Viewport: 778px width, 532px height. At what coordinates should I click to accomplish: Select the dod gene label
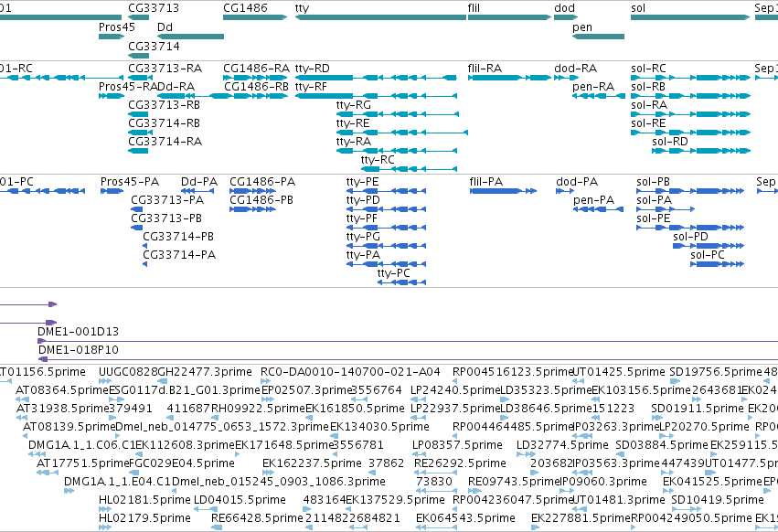[x=564, y=8]
